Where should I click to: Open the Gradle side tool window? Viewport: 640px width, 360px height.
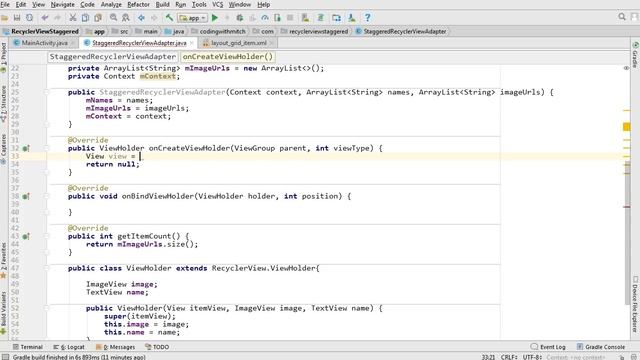(x=635, y=55)
